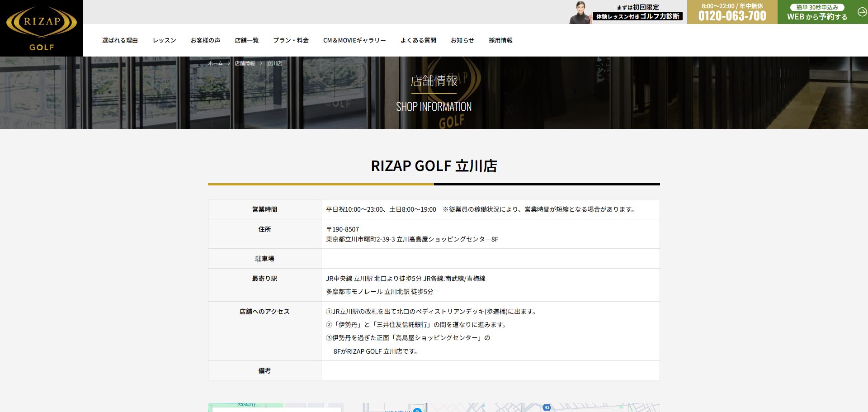
Task: Select the JR中央線 立川駅 北口 text
Action: coord(406,279)
